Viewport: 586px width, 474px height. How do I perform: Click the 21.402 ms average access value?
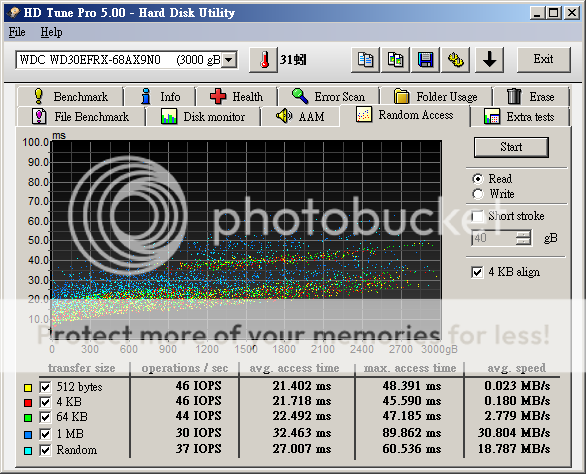302,386
